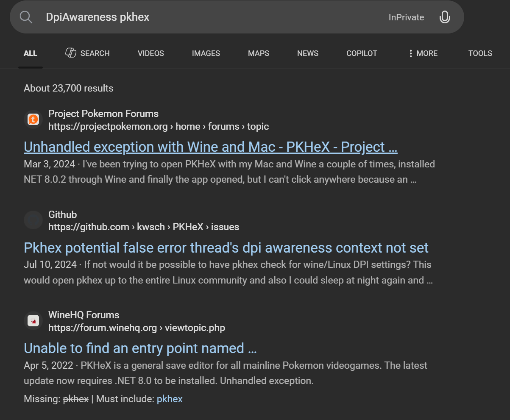Open the NEWS tab
The width and height of the screenshot is (510, 420).
click(x=307, y=53)
